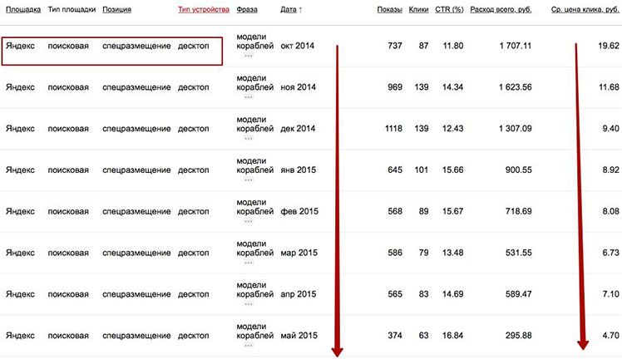Screen dimensions: 622x364
Task: Expand phrase ellipsis in окт 2014 row
Action: click(x=249, y=56)
